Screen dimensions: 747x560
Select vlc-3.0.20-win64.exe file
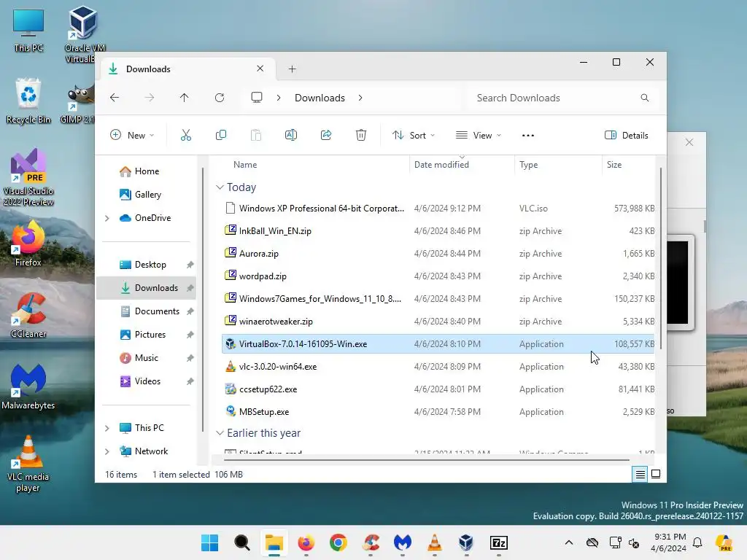(438, 367)
